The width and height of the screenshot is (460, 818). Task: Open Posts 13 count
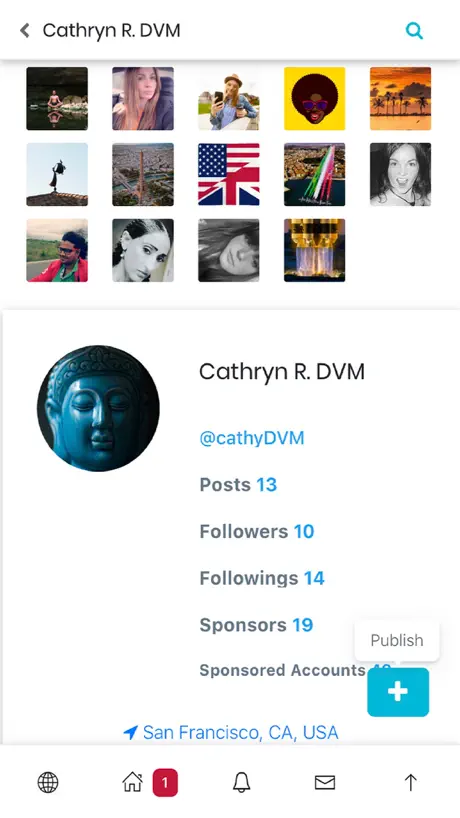238,485
